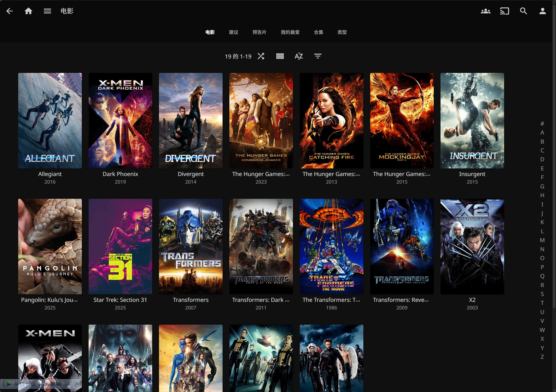Open the Dark Phoenix poster
This screenshot has width=556, height=392.
120,121
